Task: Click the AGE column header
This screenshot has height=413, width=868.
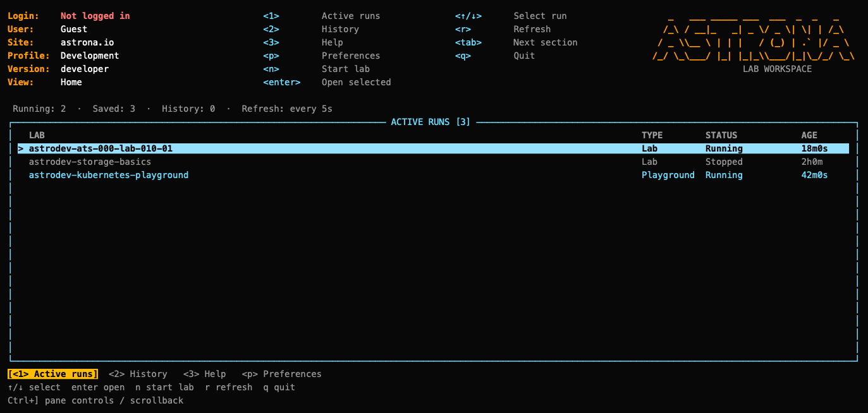Action: click(809, 135)
